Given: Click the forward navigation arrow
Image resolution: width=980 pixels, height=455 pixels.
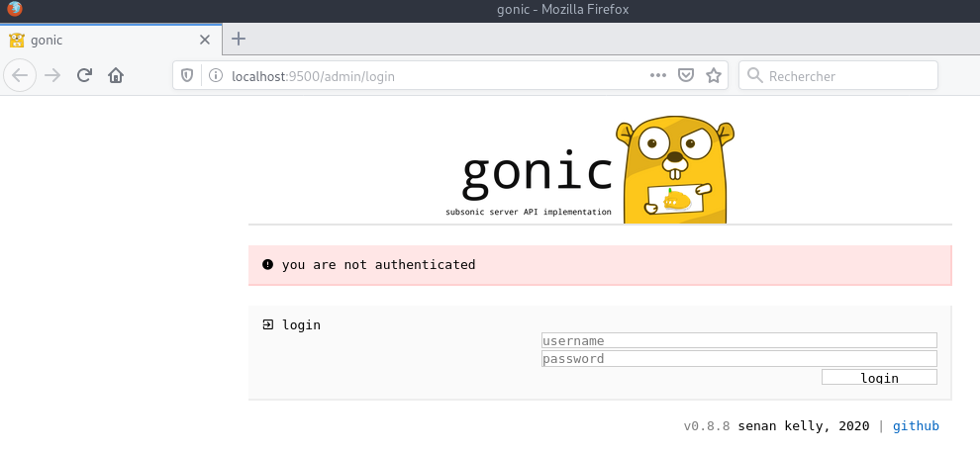Looking at the screenshot, I should click(52, 75).
